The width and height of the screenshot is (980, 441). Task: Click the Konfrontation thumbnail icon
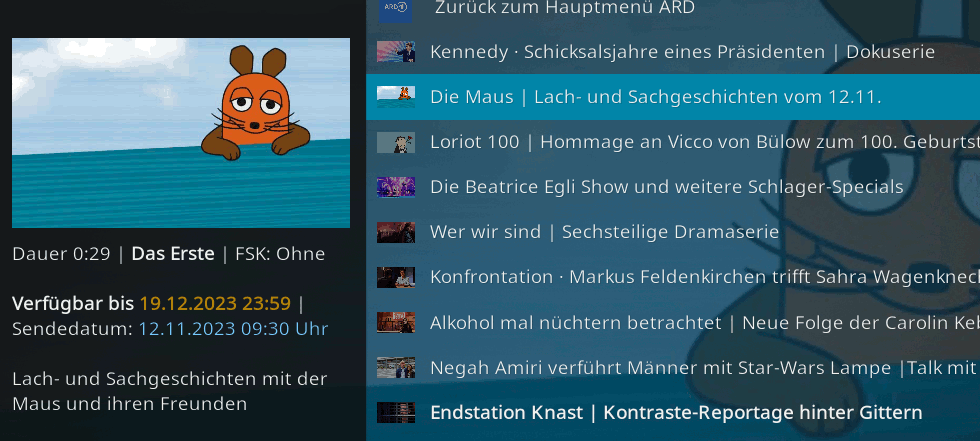point(396,277)
